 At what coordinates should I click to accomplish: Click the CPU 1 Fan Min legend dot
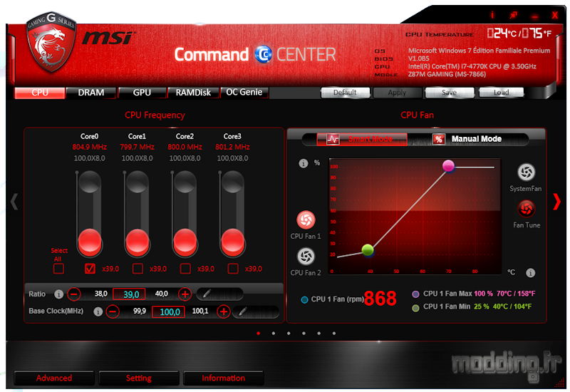[415, 309]
